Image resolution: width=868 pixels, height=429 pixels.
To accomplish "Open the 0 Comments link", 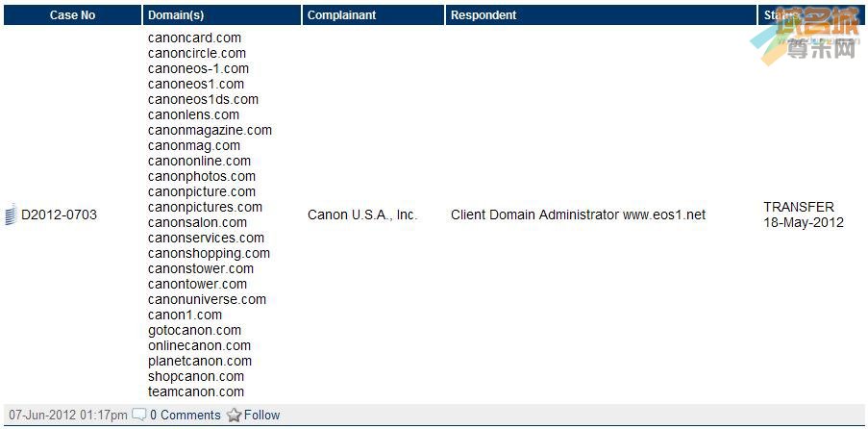I will tap(185, 415).
